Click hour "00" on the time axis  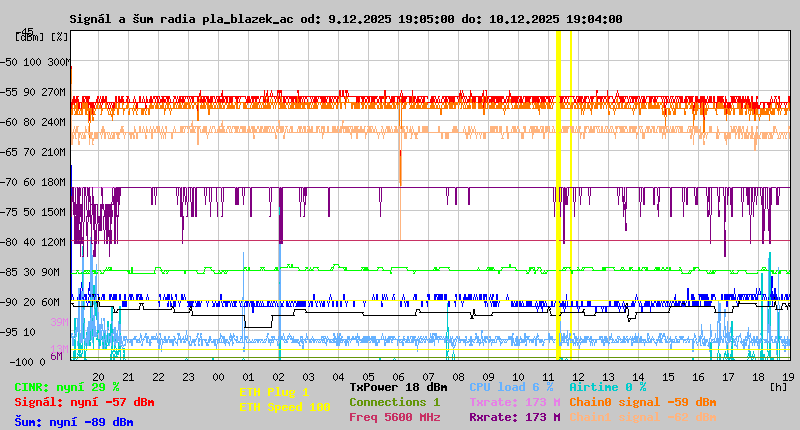pos(218,377)
